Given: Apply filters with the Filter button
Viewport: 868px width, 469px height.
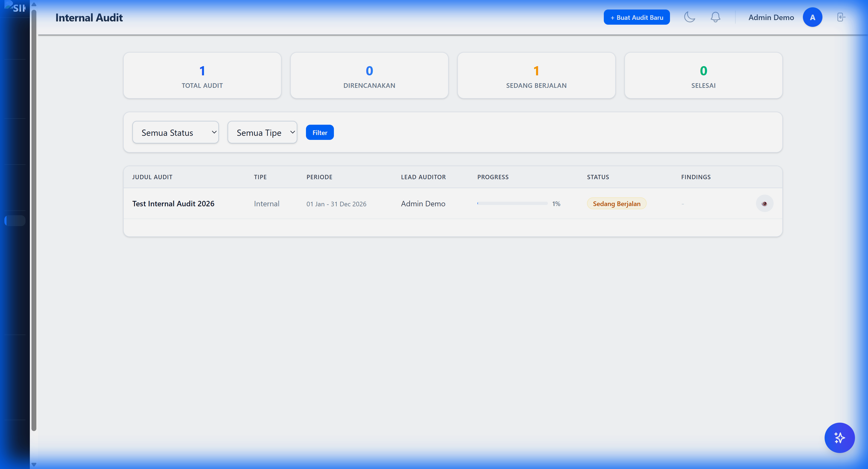Looking at the screenshot, I should 320,132.
